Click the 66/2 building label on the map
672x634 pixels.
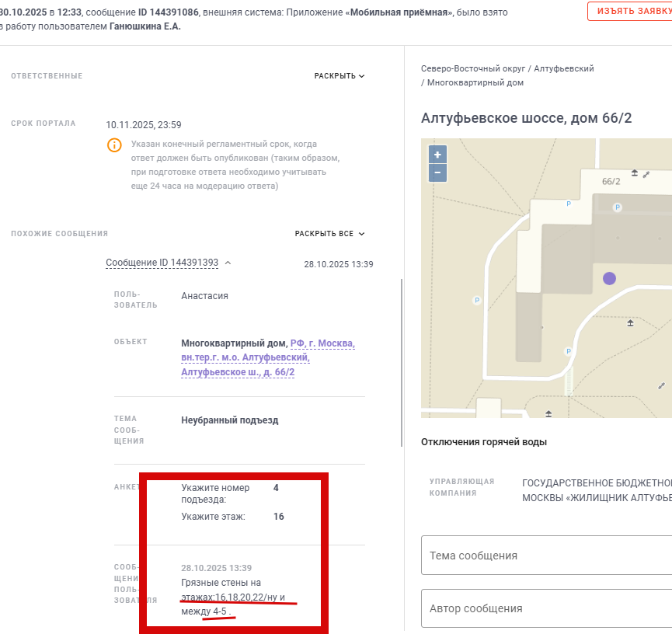click(611, 181)
